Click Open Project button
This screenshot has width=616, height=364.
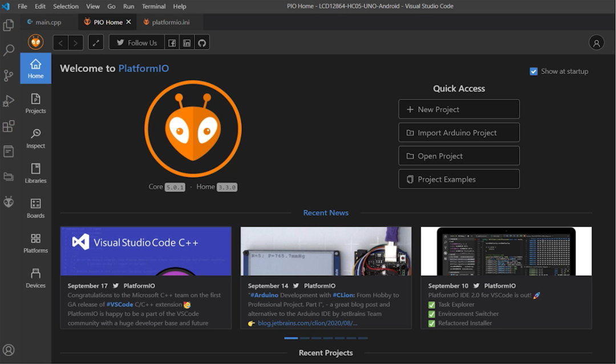[459, 156]
